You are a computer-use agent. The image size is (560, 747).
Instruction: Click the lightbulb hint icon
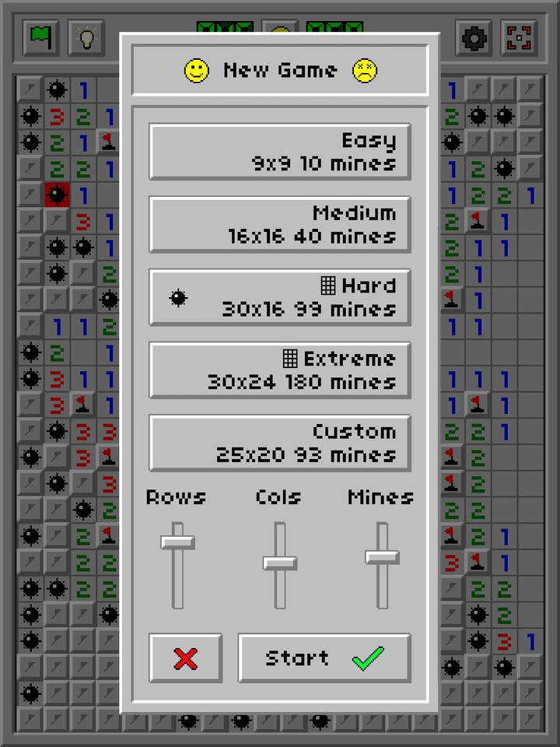pyautogui.click(x=86, y=37)
